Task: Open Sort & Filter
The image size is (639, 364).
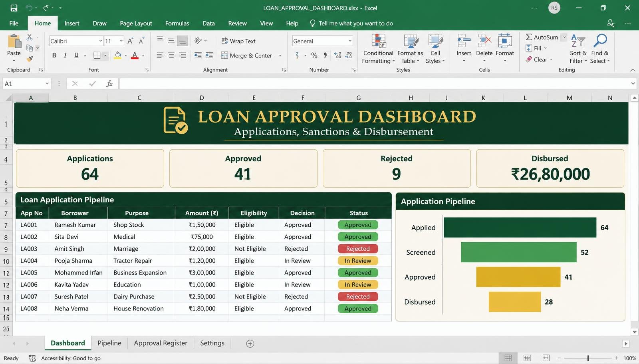Action: pos(578,49)
